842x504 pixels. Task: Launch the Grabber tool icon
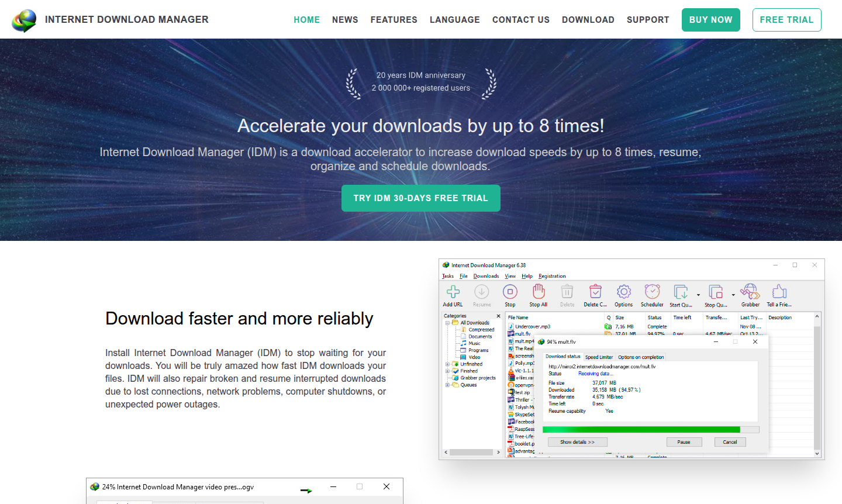[750, 292]
